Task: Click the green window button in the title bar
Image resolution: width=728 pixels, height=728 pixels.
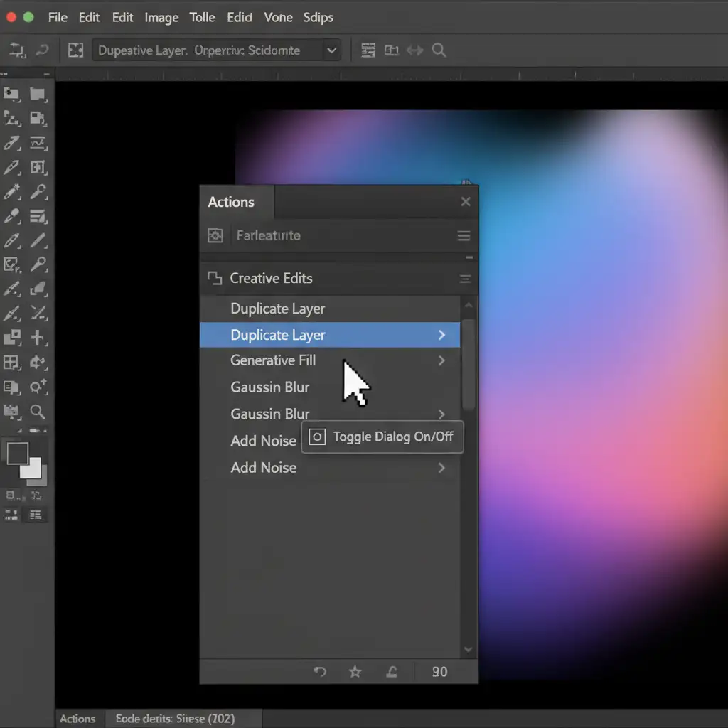Action: point(28,17)
